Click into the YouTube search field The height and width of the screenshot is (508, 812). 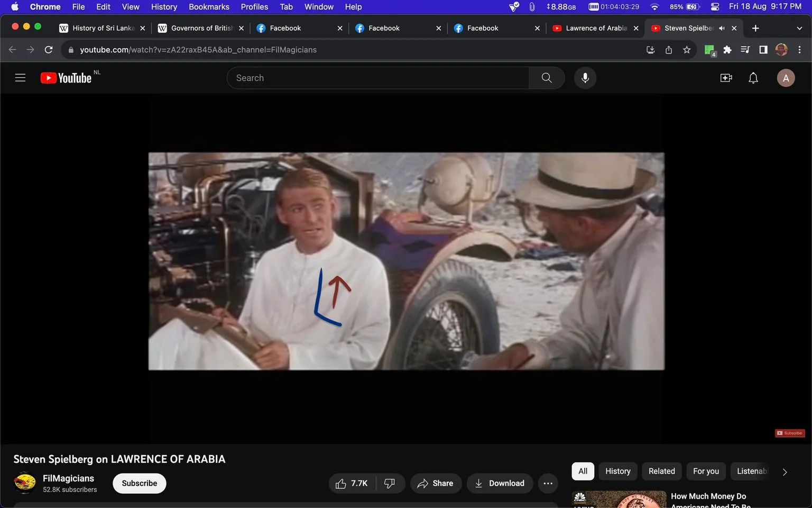click(x=378, y=78)
